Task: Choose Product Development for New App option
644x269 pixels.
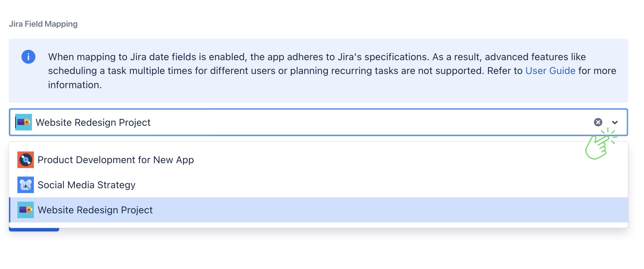Action: click(x=116, y=160)
